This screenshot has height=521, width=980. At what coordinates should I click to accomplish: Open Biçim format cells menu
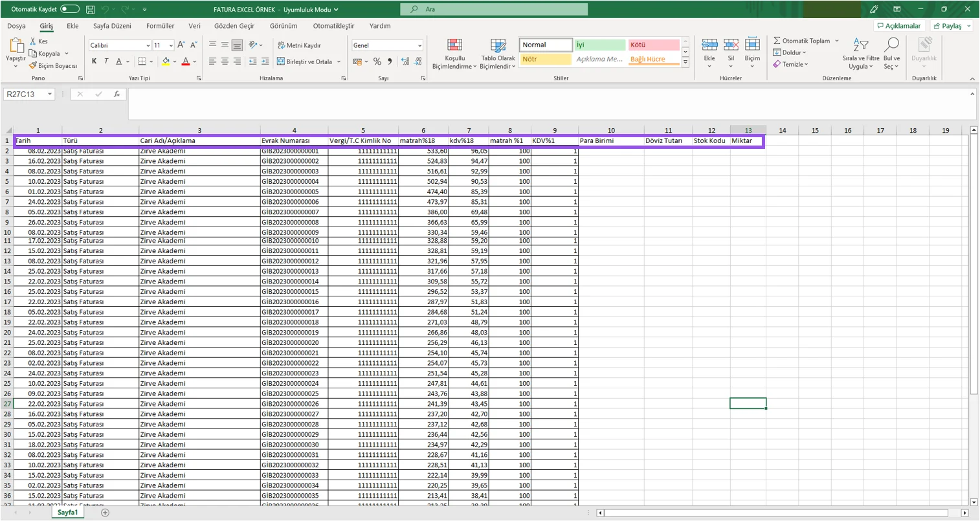pyautogui.click(x=752, y=53)
